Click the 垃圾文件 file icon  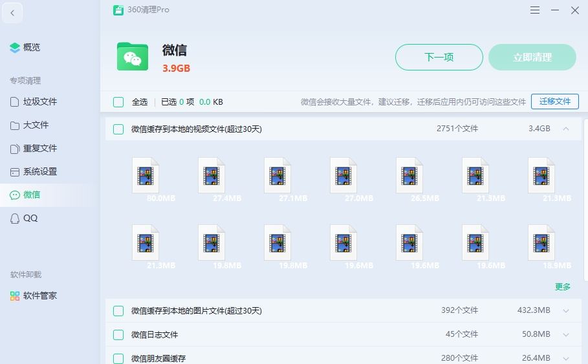(x=15, y=102)
